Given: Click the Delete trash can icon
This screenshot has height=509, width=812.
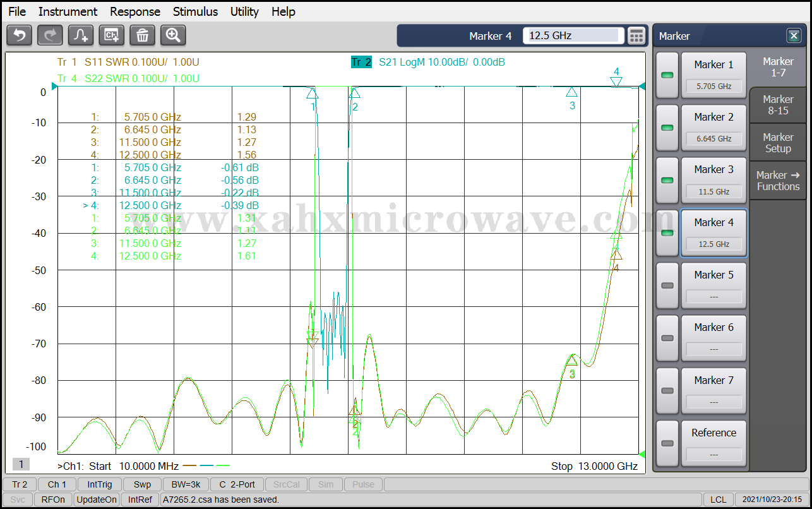Looking at the screenshot, I should click(x=142, y=35).
